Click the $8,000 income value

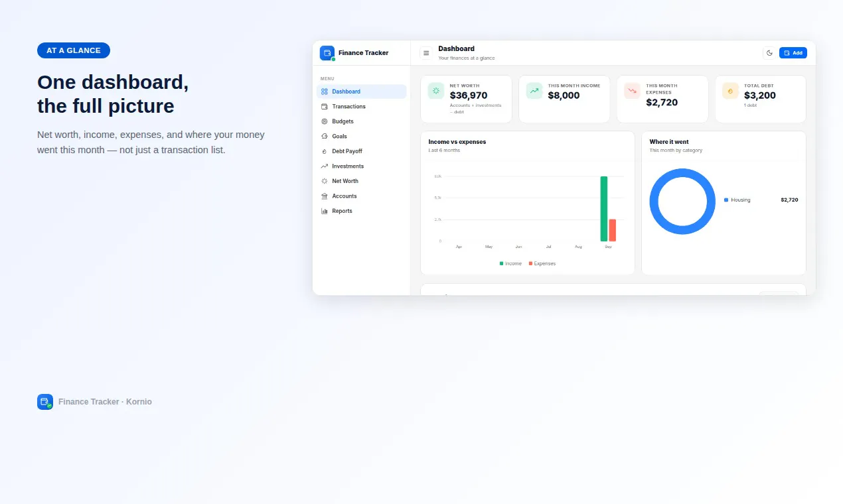pyautogui.click(x=564, y=95)
